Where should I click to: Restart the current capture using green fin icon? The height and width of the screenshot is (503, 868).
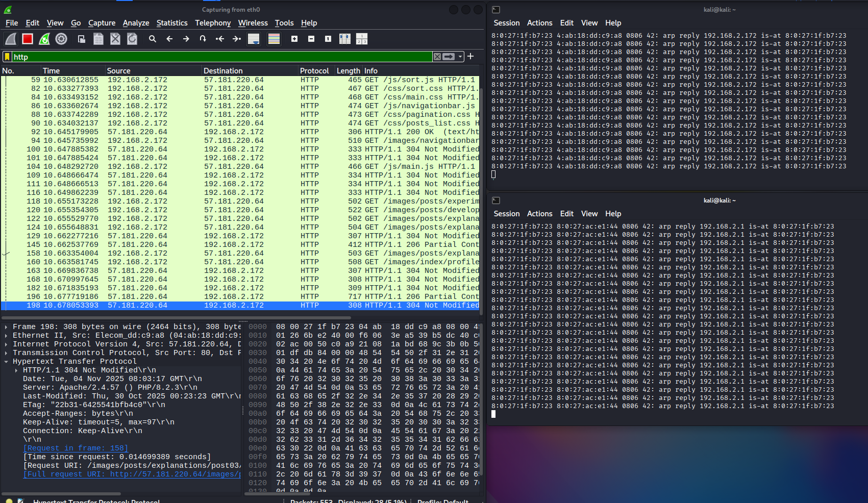[x=44, y=39]
